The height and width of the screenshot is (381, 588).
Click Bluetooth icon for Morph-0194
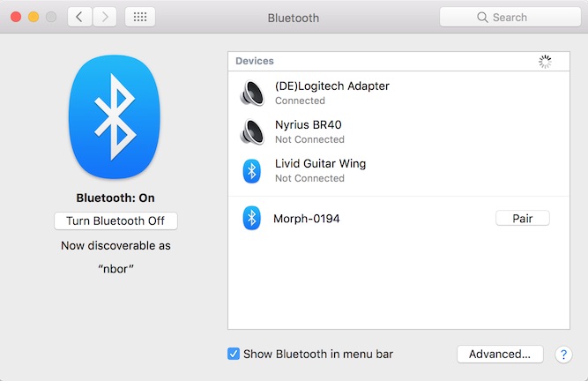(x=251, y=218)
